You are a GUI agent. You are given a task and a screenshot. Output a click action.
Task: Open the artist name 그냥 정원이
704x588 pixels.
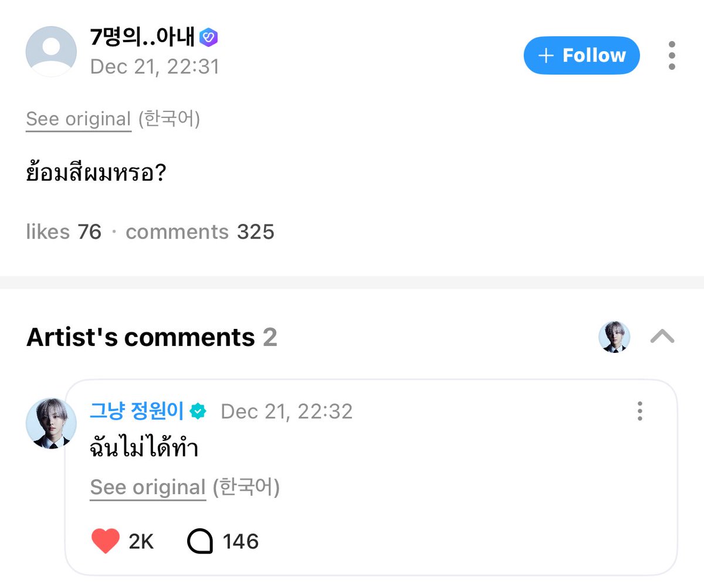(x=136, y=412)
